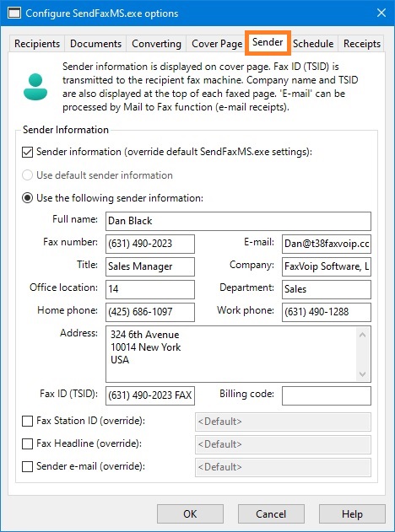The height and width of the screenshot is (532, 395).
Task: Enable Fax Headline override checkbox
Action: (27, 443)
